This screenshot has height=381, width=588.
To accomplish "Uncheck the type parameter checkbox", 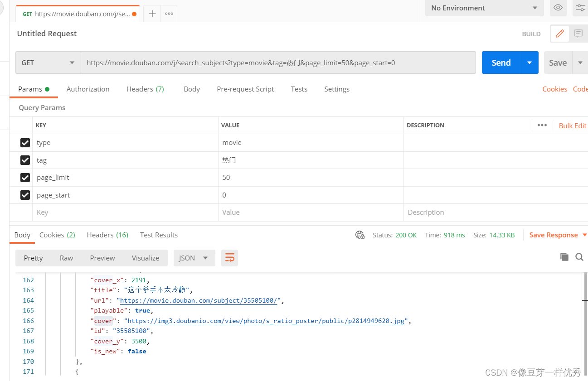I will point(25,143).
